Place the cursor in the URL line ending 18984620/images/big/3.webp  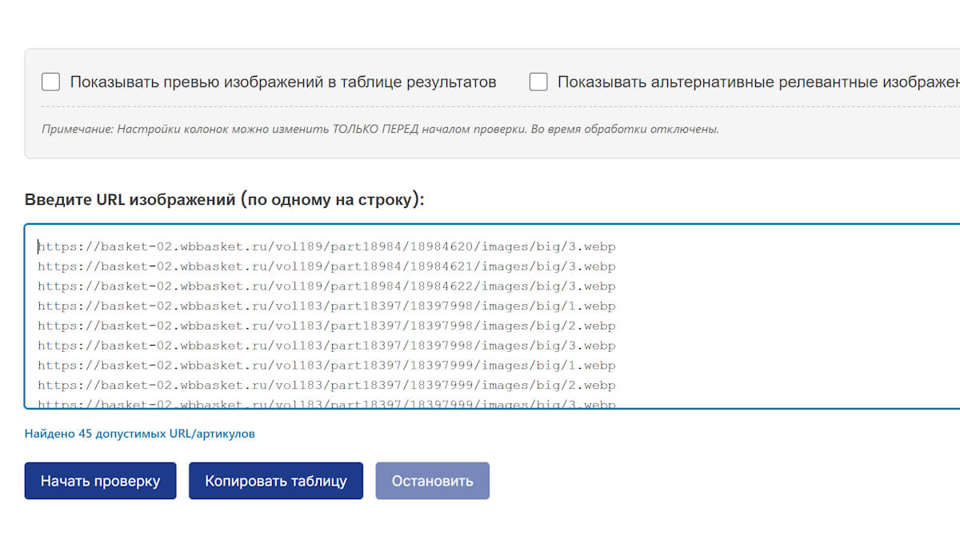(x=326, y=246)
